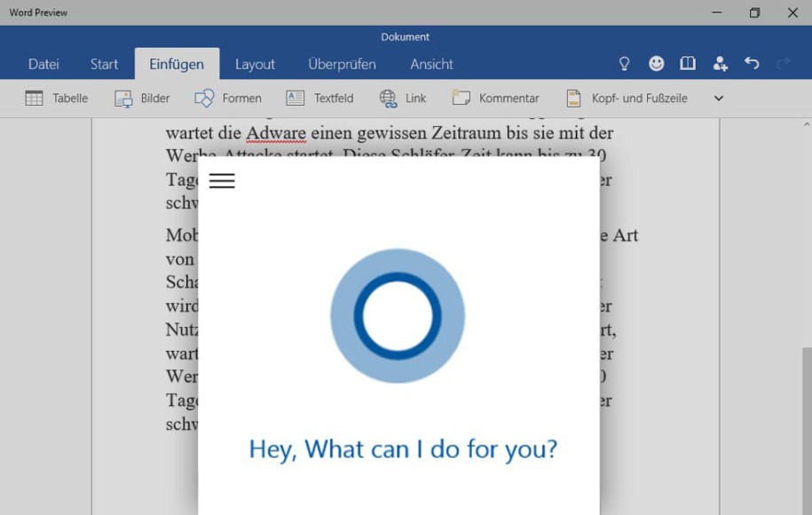Click the lightbulb Tell Me icon
Image resolution: width=812 pixels, height=515 pixels.
pos(625,64)
